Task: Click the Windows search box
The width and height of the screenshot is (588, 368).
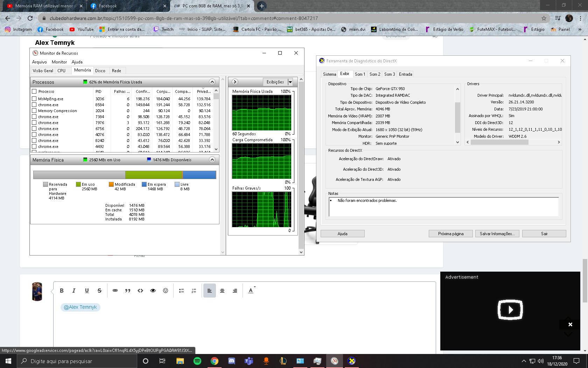Action: point(77,361)
